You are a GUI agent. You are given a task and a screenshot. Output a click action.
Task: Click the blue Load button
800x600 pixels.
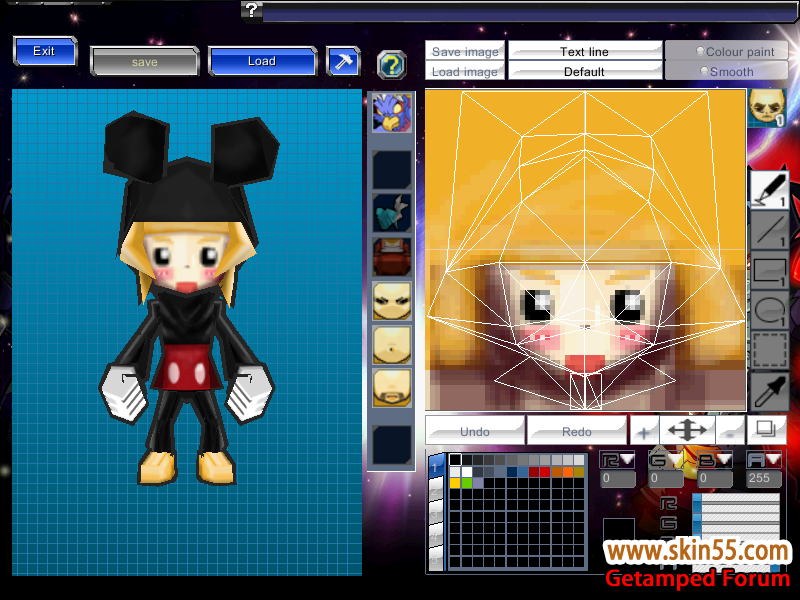tap(262, 61)
